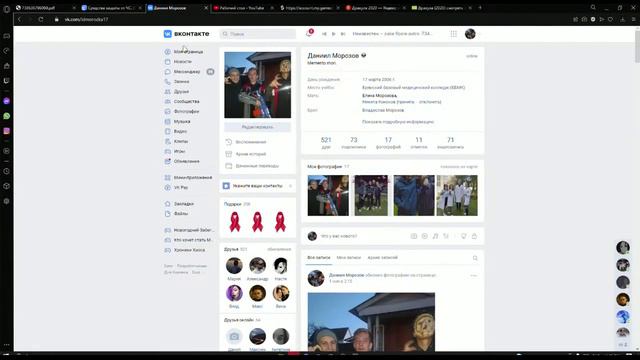Open Воспоминания under the profile photo

[251, 142]
